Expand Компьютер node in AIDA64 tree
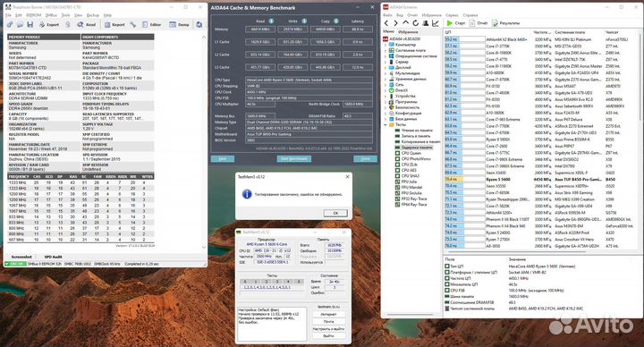 click(386, 45)
